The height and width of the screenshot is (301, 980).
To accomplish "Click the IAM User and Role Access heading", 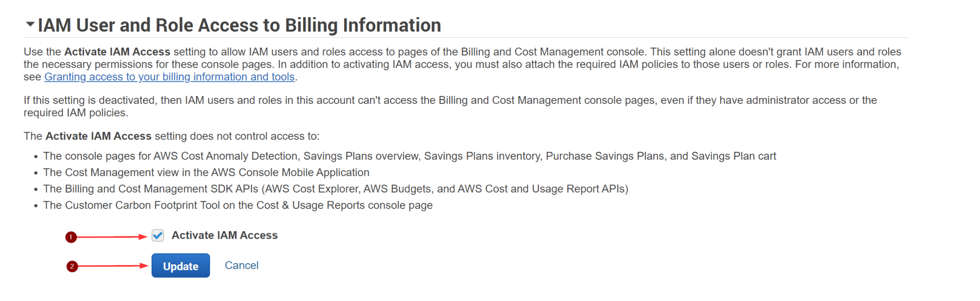I will [x=239, y=24].
